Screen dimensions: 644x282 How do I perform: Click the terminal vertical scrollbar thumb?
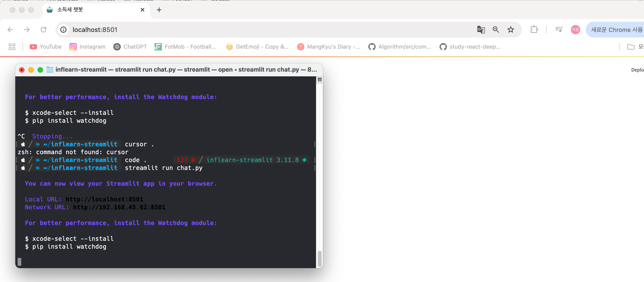coord(319,259)
